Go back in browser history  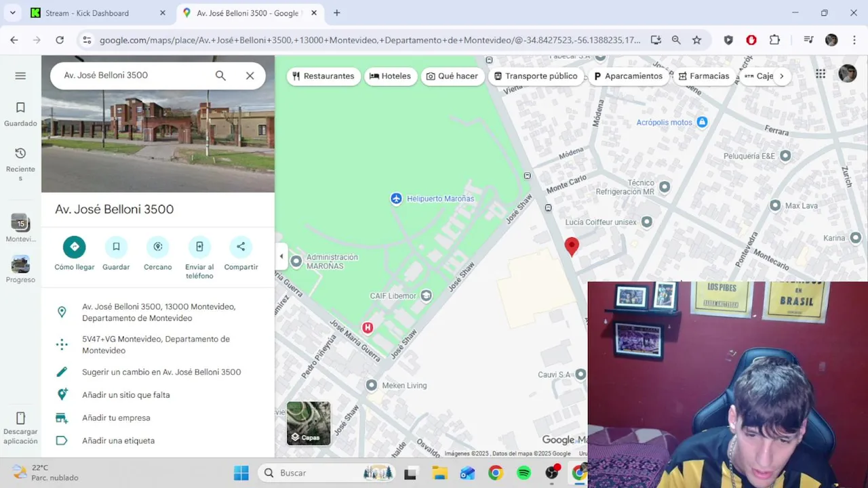(x=14, y=40)
